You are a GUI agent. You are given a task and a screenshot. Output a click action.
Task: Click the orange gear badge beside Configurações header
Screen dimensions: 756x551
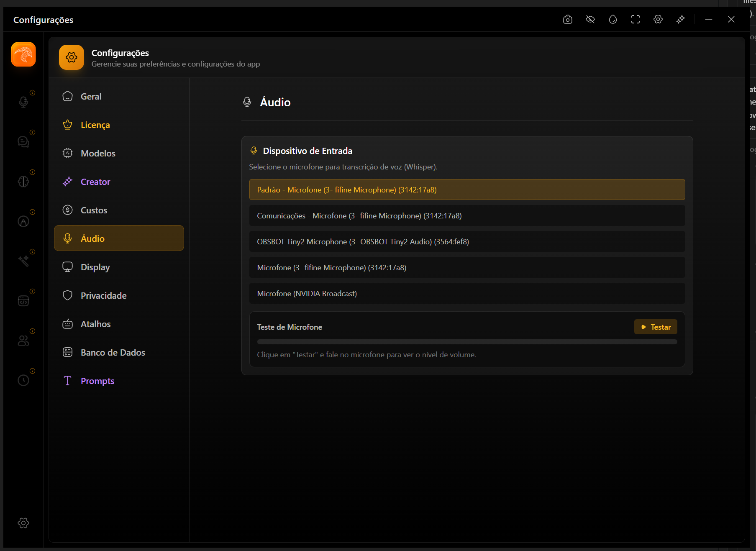coord(72,57)
